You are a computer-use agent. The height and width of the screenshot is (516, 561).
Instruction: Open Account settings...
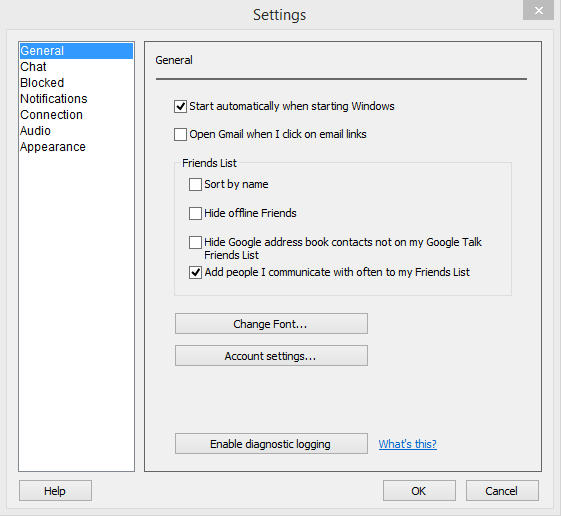(x=271, y=356)
